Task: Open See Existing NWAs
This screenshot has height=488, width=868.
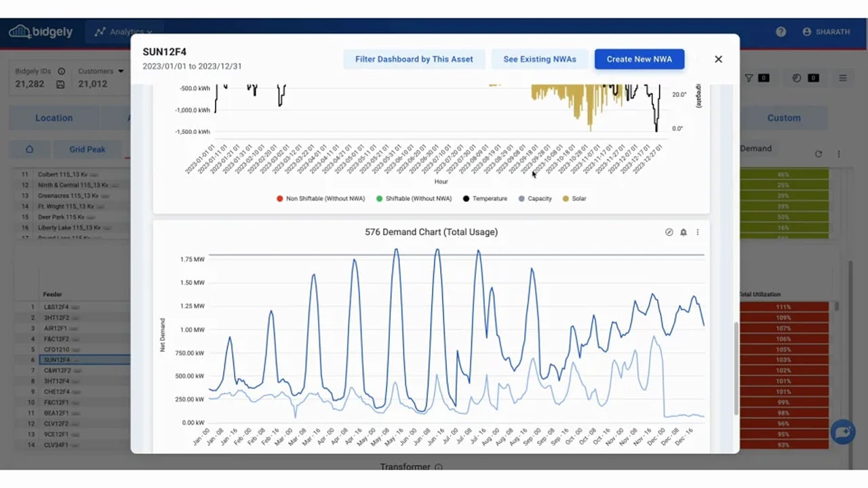Action: (x=539, y=59)
